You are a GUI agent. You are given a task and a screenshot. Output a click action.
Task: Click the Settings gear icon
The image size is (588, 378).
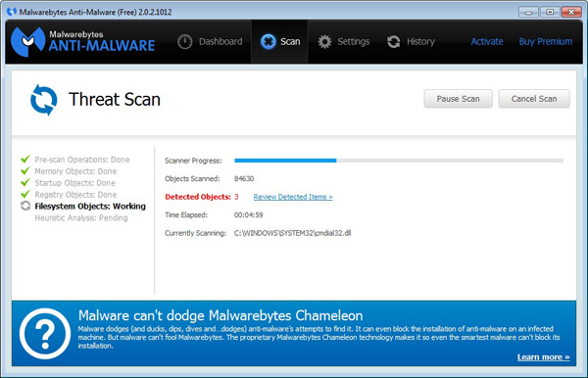coord(324,41)
